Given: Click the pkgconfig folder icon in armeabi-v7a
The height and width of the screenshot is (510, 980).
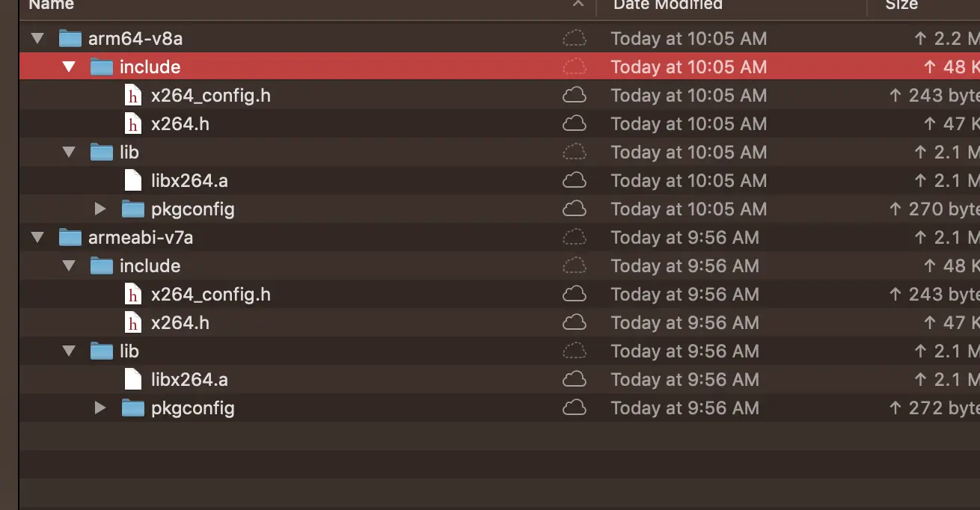Looking at the screenshot, I should 132,408.
